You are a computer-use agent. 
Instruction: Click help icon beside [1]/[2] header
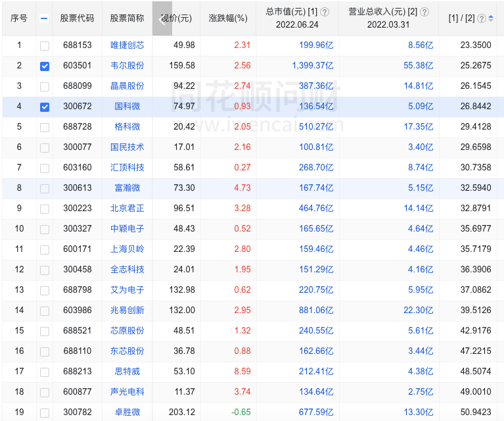tap(481, 18)
